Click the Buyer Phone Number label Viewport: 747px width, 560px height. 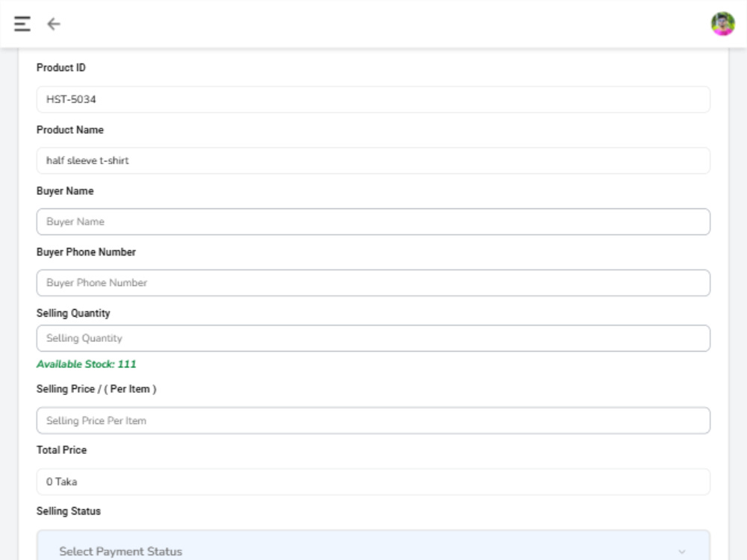click(86, 252)
